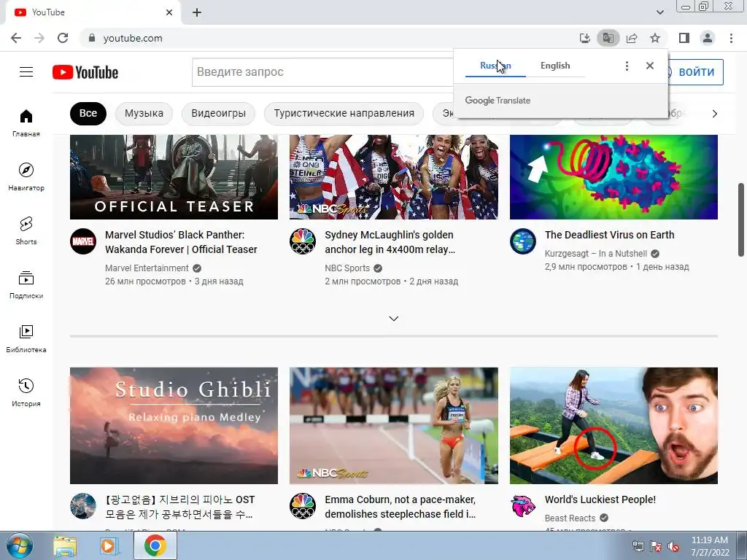Open Black Panther Wakanda Forever video title
The height and width of the screenshot is (560, 747).
click(x=181, y=242)
